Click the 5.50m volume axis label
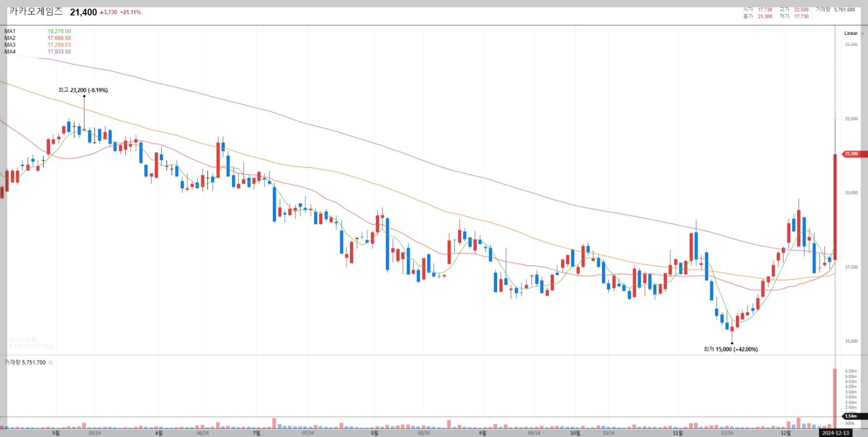Screen dimensions: 868x437 tap(851, 372)
